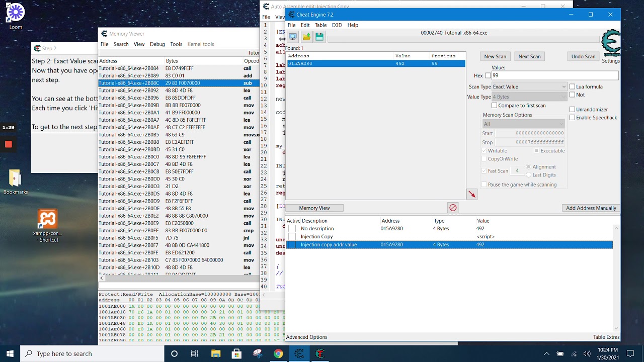
Task: Open the notification center icon
Action: click(x=630, y=353)
